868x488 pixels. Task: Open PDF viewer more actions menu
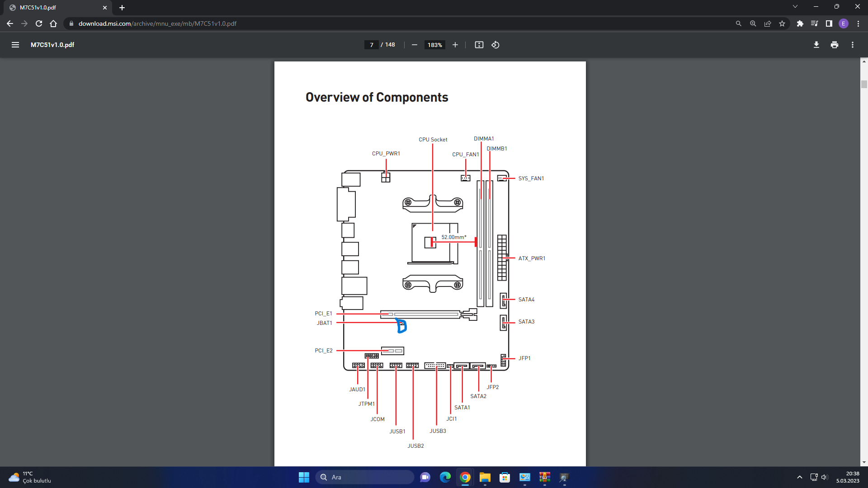click(x=853, y=45)
